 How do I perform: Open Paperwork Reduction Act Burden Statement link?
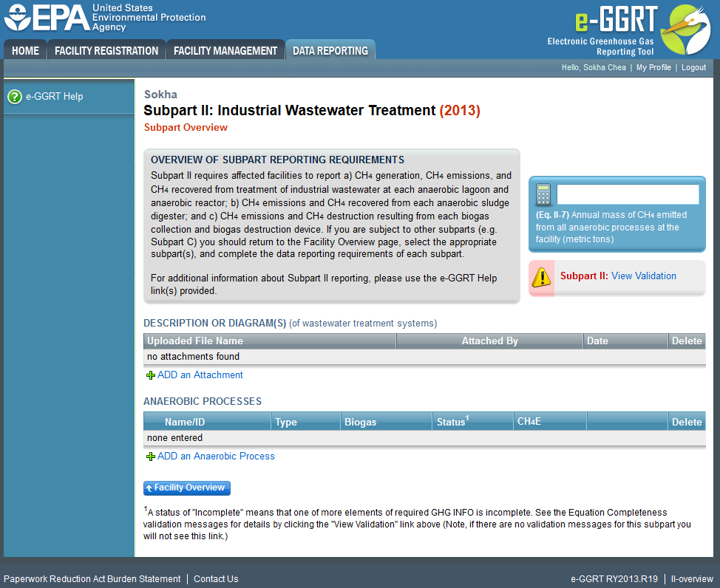click(x=92, y=579)
